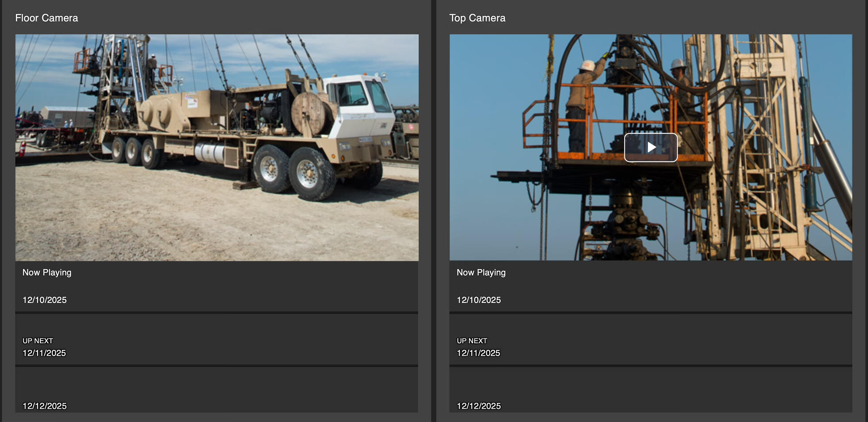The width and height of the screenshot is (868, 422).
Task: Click the Floor Camera panel title
Action: tap(46, 18)
